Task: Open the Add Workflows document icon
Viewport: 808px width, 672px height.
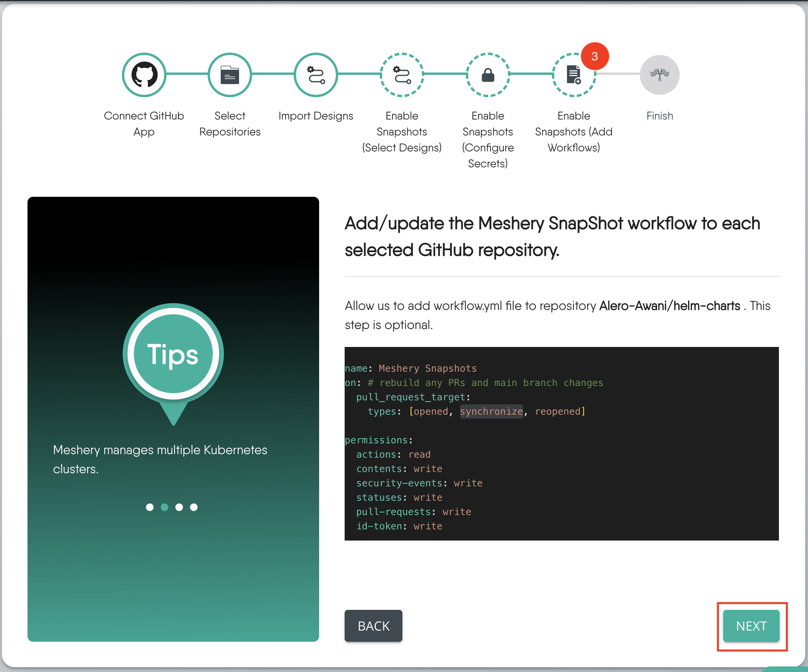Action: pos(573,75)
